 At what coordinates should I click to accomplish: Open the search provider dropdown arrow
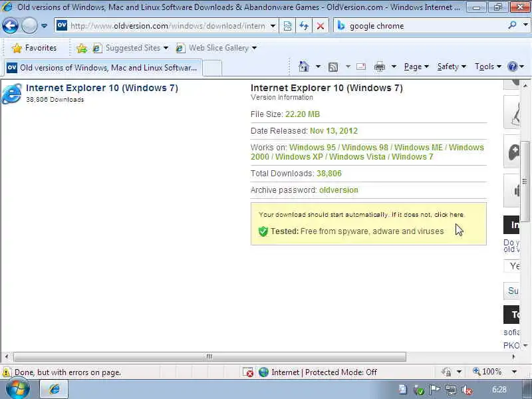pyautogui.click(x=525, y=25)
